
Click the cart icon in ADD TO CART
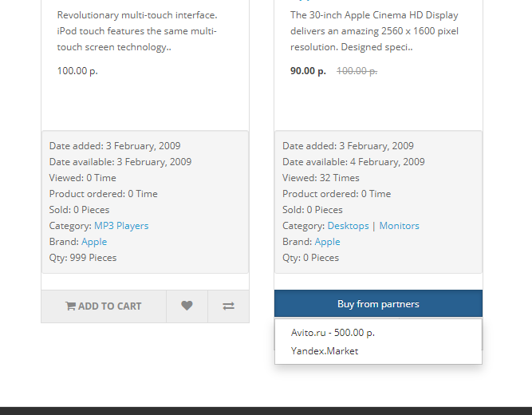70,306
